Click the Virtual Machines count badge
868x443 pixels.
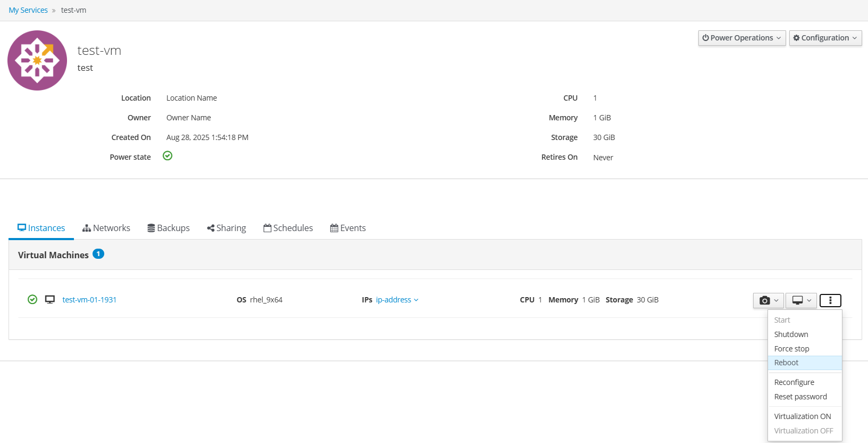98,254
